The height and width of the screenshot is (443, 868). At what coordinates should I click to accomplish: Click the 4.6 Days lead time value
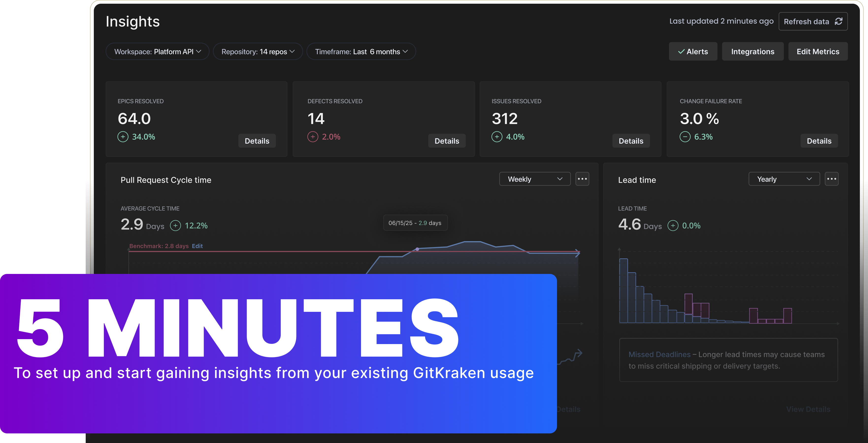(x=640, y=225)
